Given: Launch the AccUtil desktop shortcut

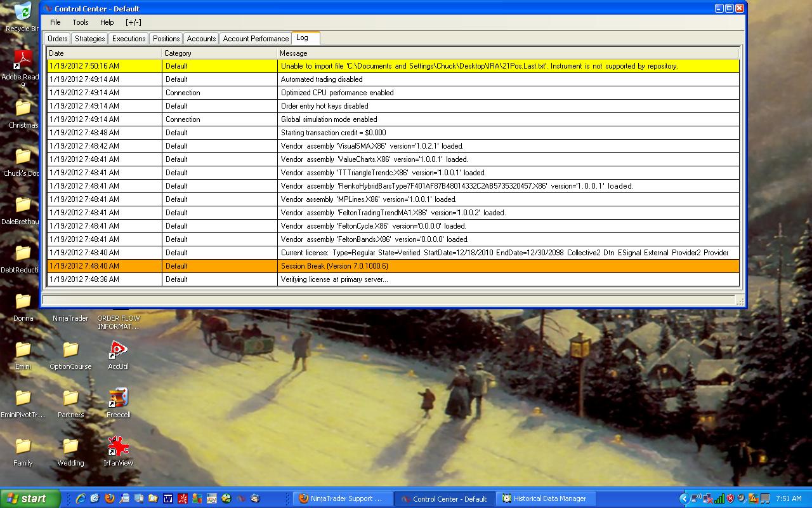Looking at the screenshot, I should 118,354.
